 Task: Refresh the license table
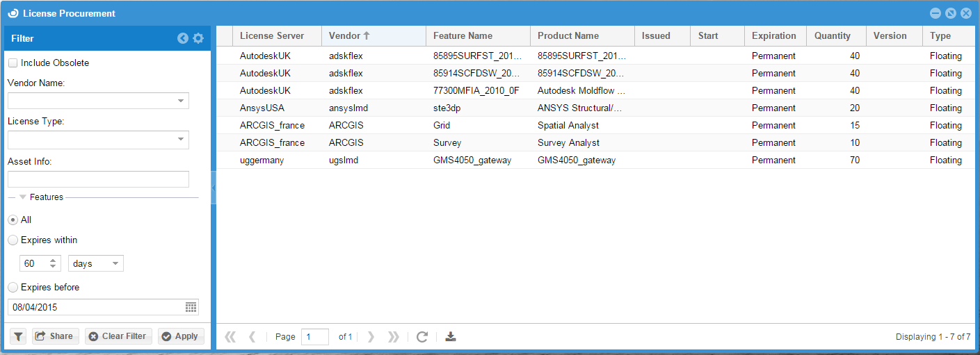pyautogui.click(x=421, y=337)
